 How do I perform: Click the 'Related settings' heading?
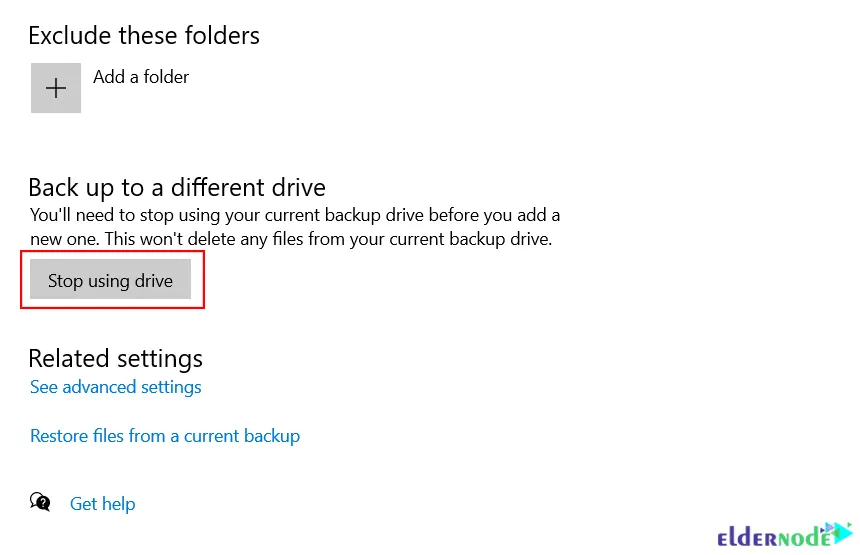115,359
